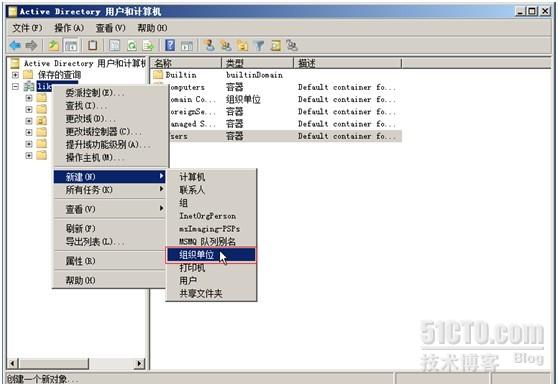Open Properties using the toolbar sheet icon

115,45
